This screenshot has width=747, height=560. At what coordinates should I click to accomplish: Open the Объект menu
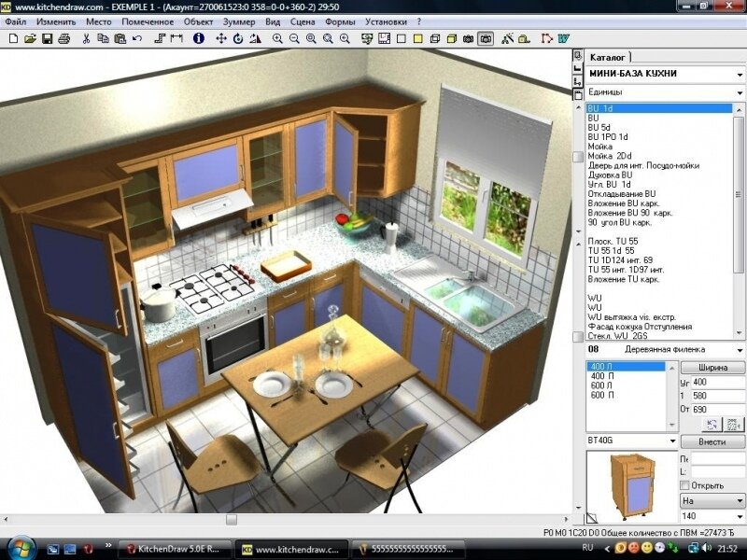pyautogui.click(x=198, y=21)
